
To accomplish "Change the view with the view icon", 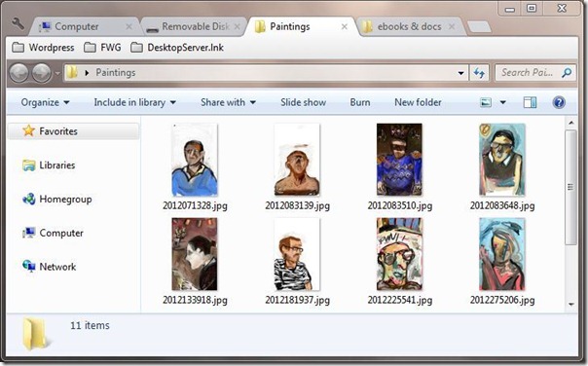I will tap(486, 102).
